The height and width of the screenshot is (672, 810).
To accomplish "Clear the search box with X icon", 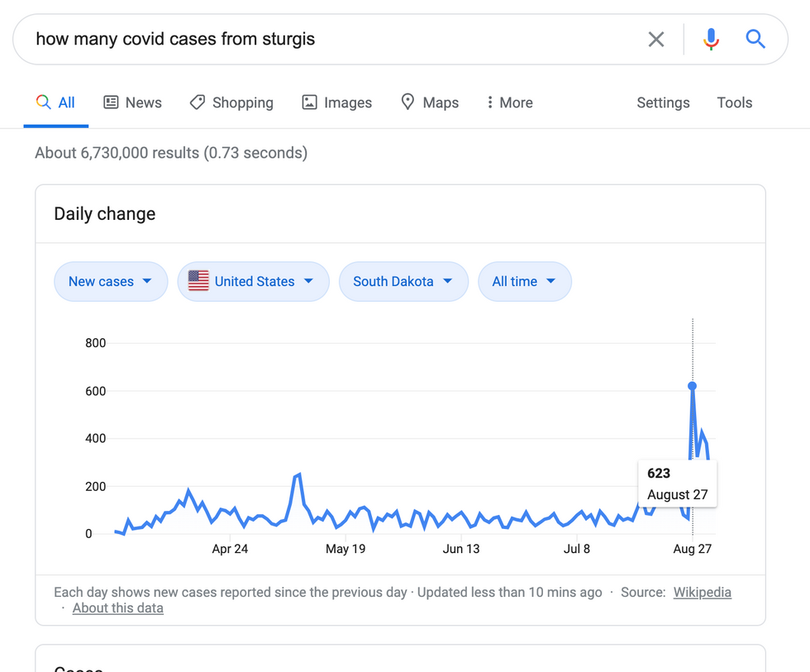I will tap(656, 39).
